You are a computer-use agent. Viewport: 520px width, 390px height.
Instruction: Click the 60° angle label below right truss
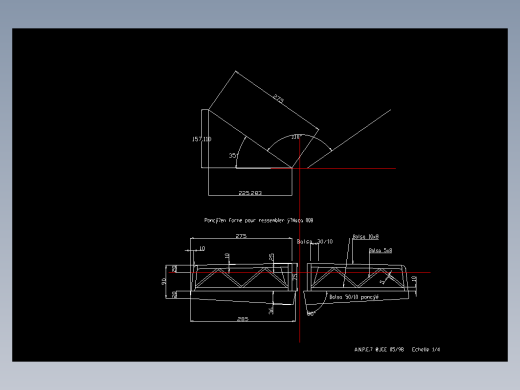coord(310,314)
